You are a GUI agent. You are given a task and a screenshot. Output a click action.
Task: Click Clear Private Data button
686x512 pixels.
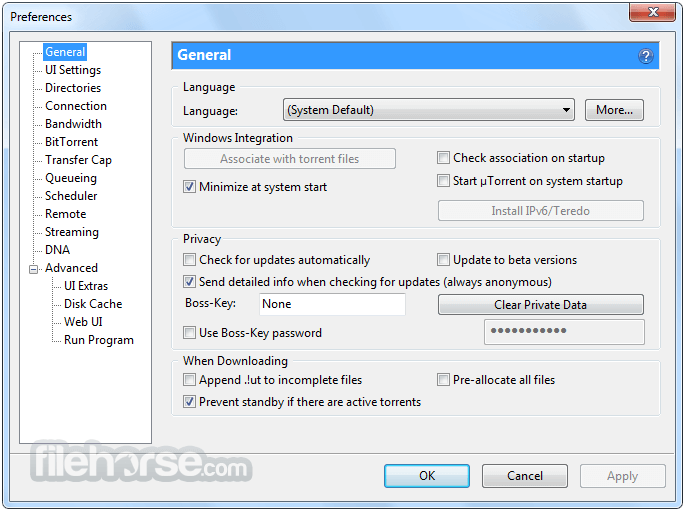540,305
